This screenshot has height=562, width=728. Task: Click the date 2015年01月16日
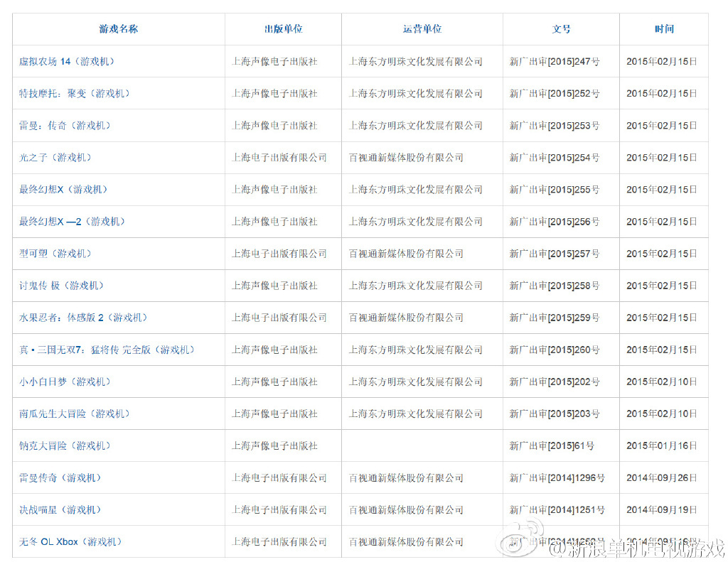coord(662,445)
